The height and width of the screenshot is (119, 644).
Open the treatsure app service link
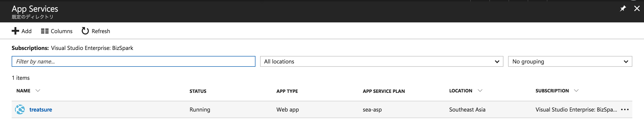40,110
